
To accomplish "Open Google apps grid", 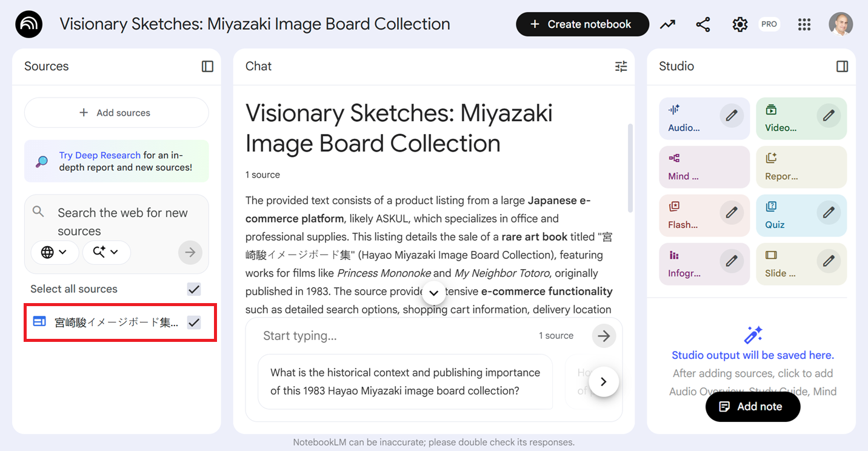I will pyautogui.click(x=804, y=25).
